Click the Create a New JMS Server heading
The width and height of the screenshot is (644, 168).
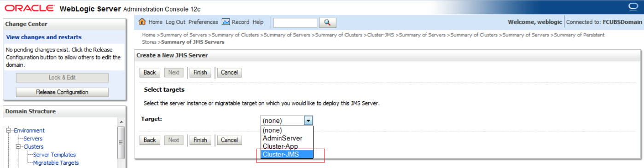coord(172,55)
